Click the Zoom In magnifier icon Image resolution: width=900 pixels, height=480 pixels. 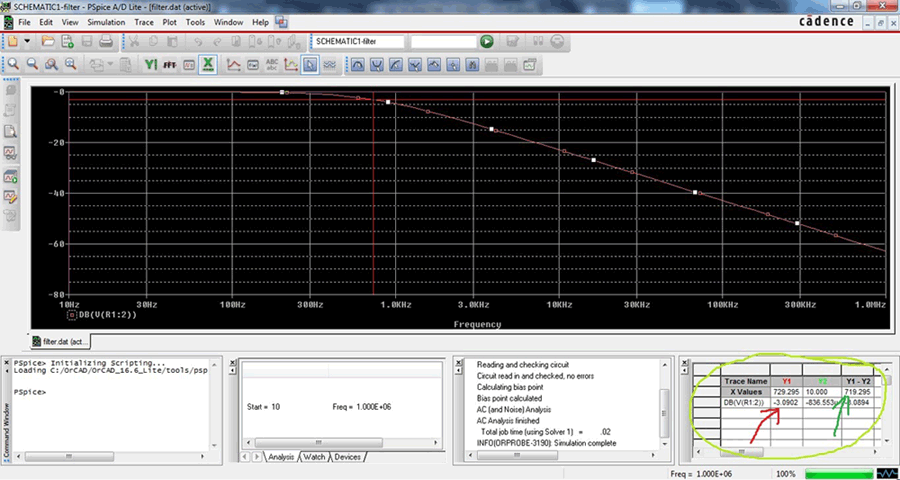(x=13, y=65)
